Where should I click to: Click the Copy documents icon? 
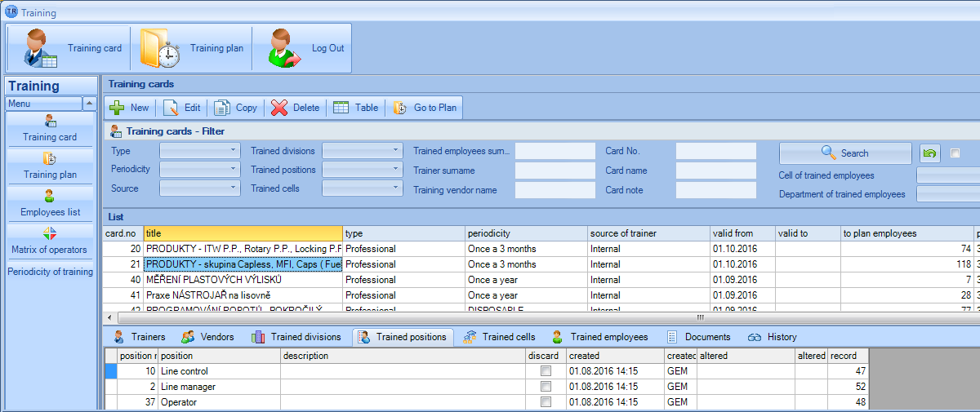pyautogui.click(x=222, y=108)
